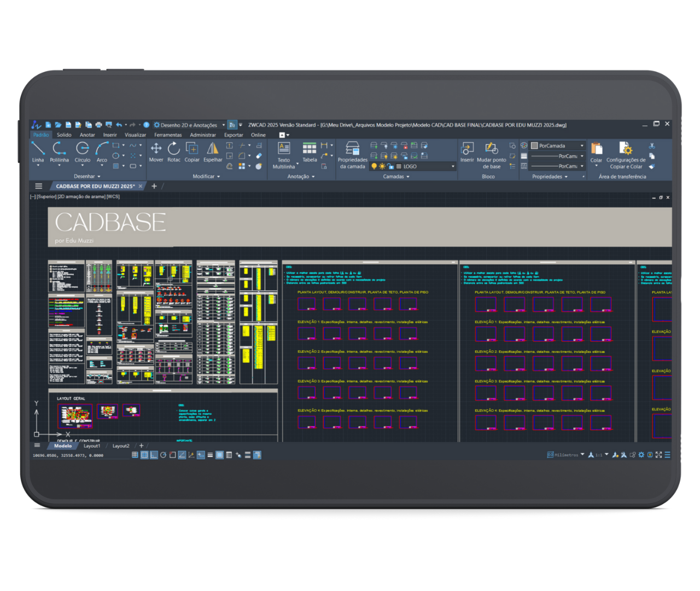Open the Exportar ribbon tab
This screenshot has height=591, width=700.
(234, 135)
